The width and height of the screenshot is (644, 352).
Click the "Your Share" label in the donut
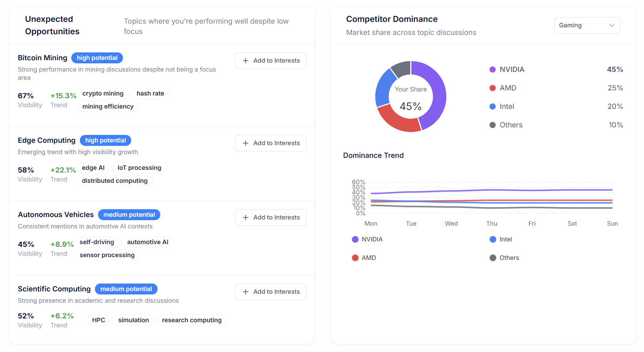point(411,89)
